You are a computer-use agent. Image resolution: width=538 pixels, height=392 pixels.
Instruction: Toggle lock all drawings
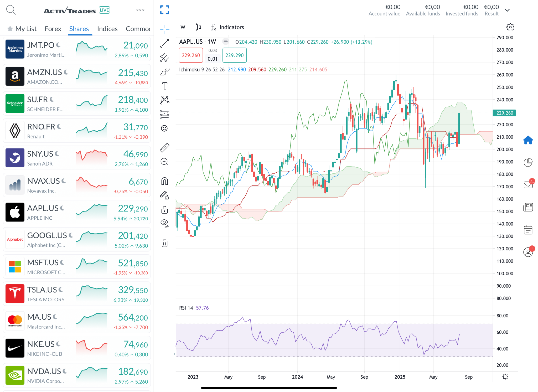[165, 210]
